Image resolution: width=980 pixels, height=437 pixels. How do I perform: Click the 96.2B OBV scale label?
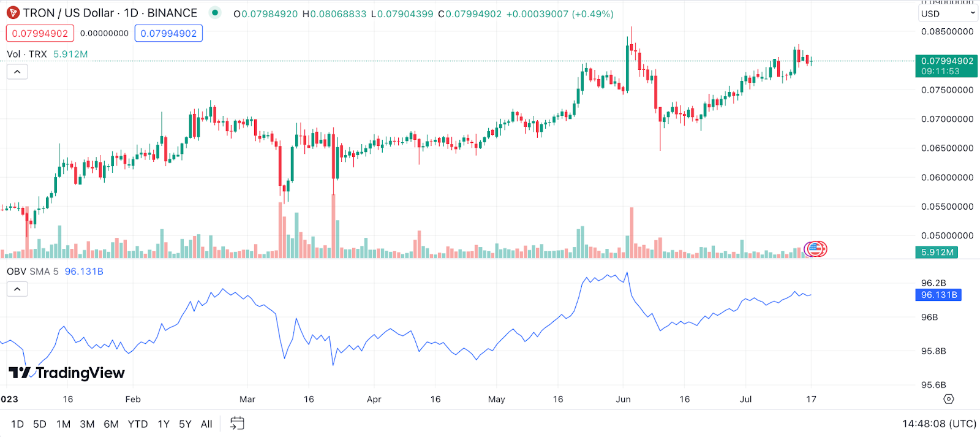point(933,283)
